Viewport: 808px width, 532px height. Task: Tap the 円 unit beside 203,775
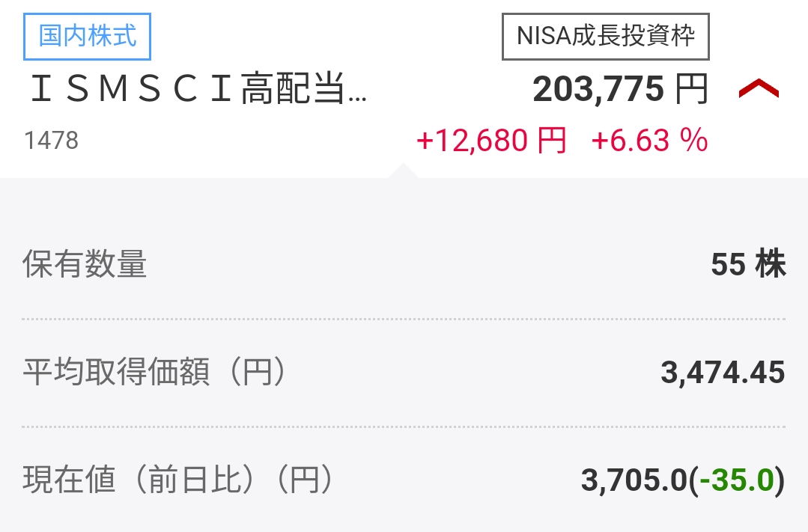pyautogui.click(x=691, y=91)
